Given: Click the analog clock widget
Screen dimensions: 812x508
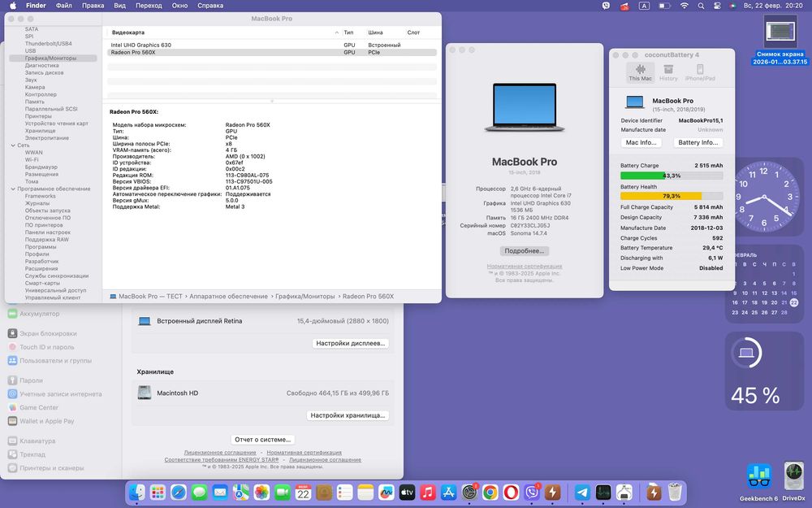Looking at the screenshot, I should point(764,197).
